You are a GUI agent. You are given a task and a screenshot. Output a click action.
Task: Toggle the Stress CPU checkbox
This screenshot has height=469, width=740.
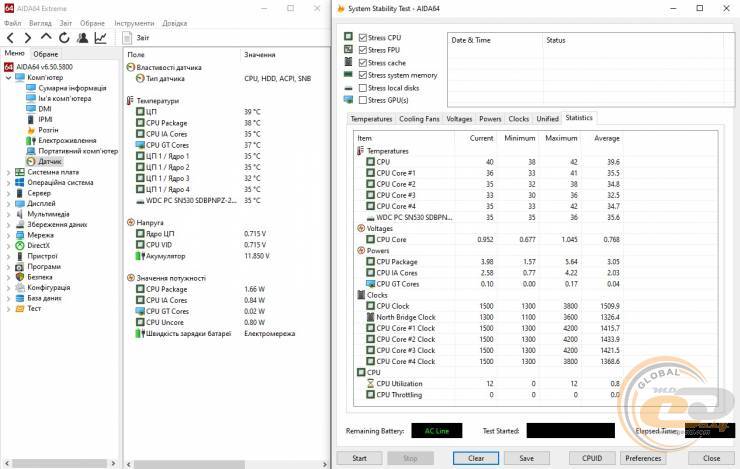click(x=362, y=37)
